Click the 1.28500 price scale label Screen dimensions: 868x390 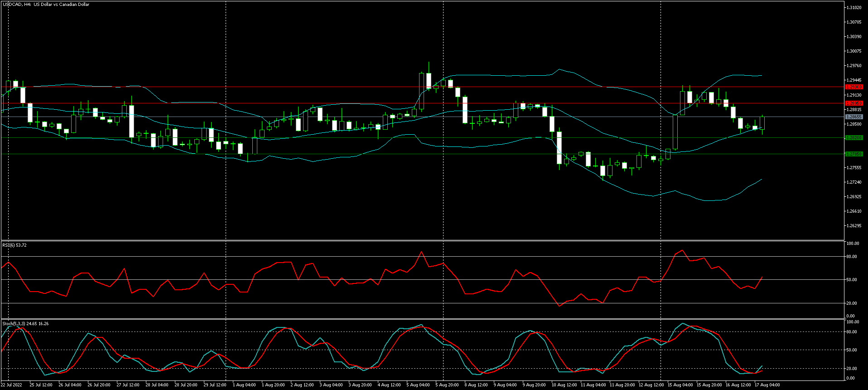[x=854, y=124]
